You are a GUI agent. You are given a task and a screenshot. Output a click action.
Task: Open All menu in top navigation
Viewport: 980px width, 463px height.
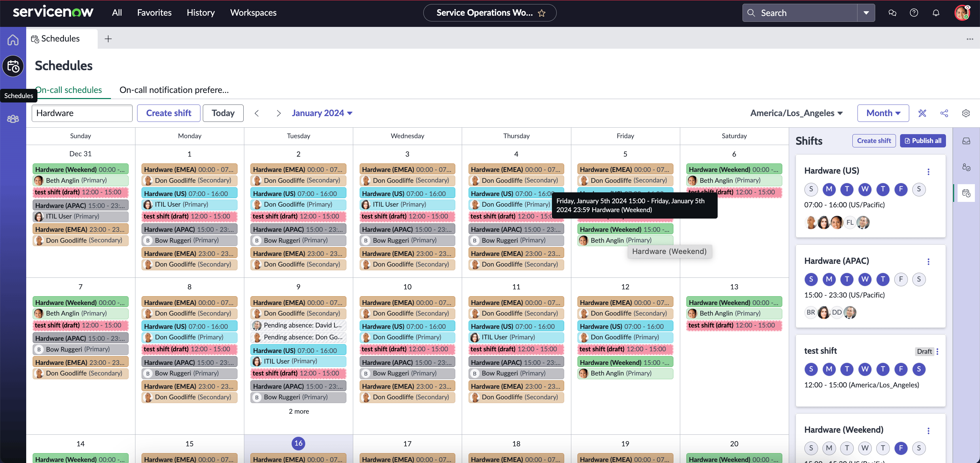coord(117,13)
